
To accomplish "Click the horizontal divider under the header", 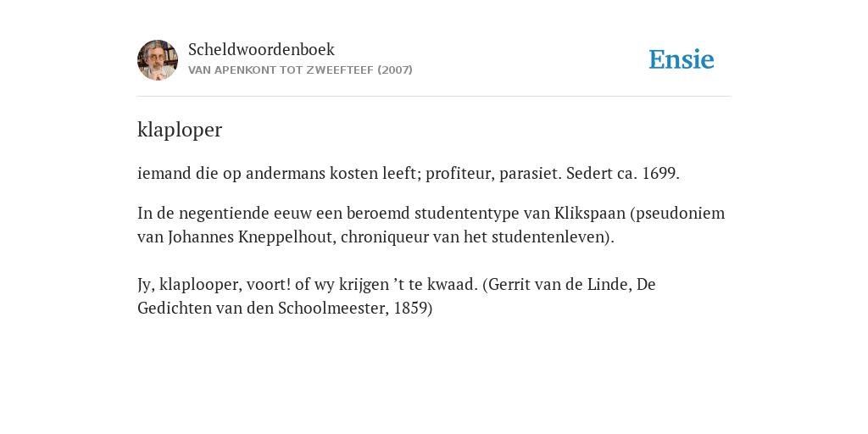I will click(434, 97).
